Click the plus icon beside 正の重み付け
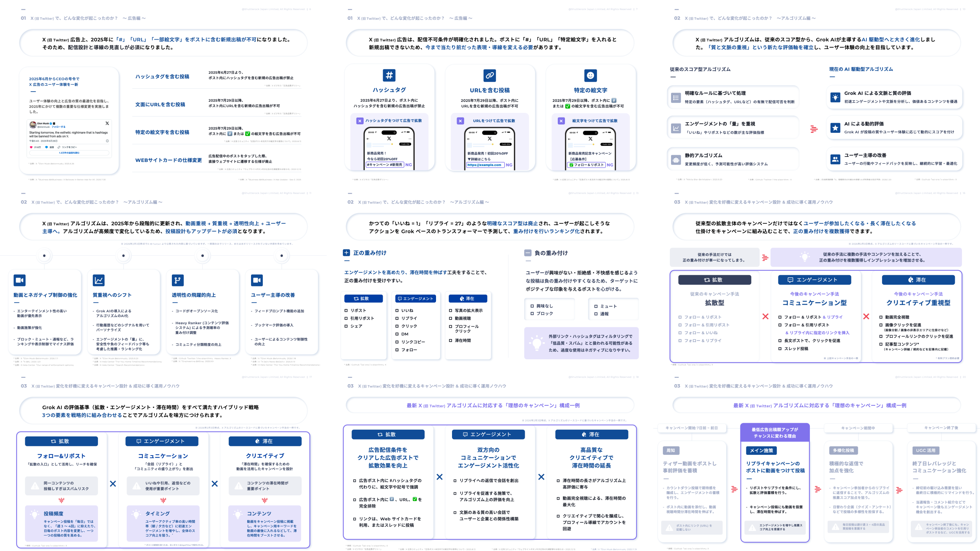 click(346, 252)
